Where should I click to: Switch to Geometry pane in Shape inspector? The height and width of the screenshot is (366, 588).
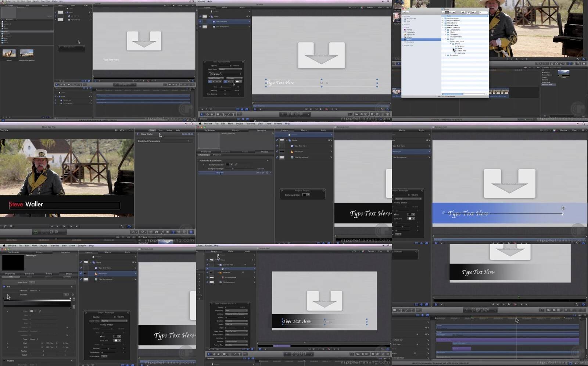(x=67, y=277)
